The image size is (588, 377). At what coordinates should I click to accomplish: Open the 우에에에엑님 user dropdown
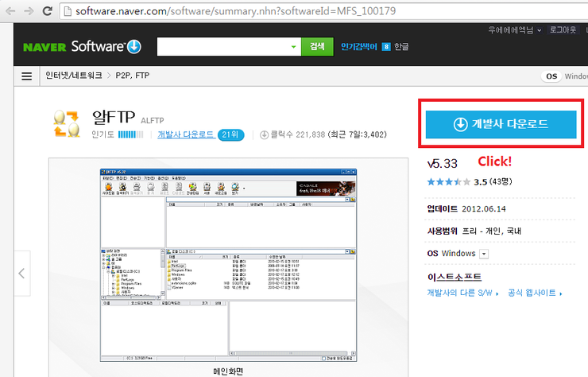click(515, 30)
